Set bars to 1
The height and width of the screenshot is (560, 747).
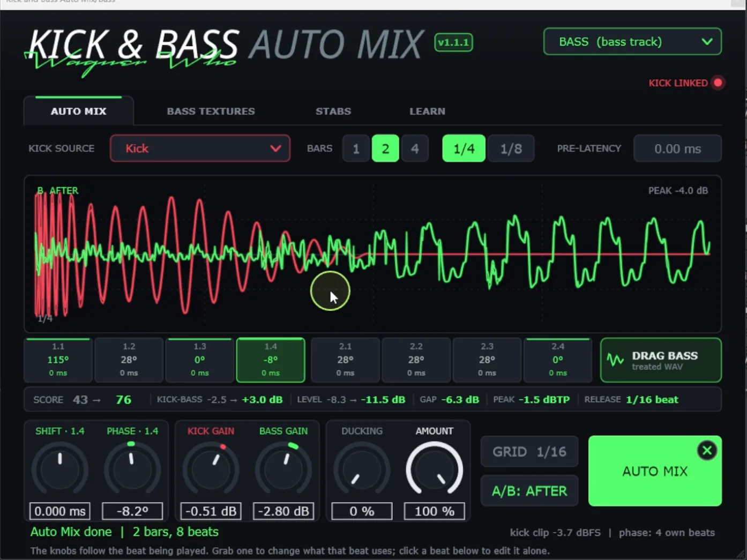point(356,148)
